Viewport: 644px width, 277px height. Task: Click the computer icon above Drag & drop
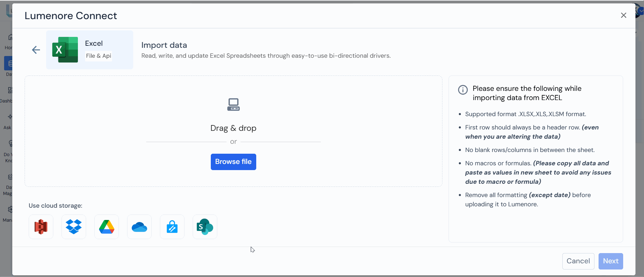point(233,105)
